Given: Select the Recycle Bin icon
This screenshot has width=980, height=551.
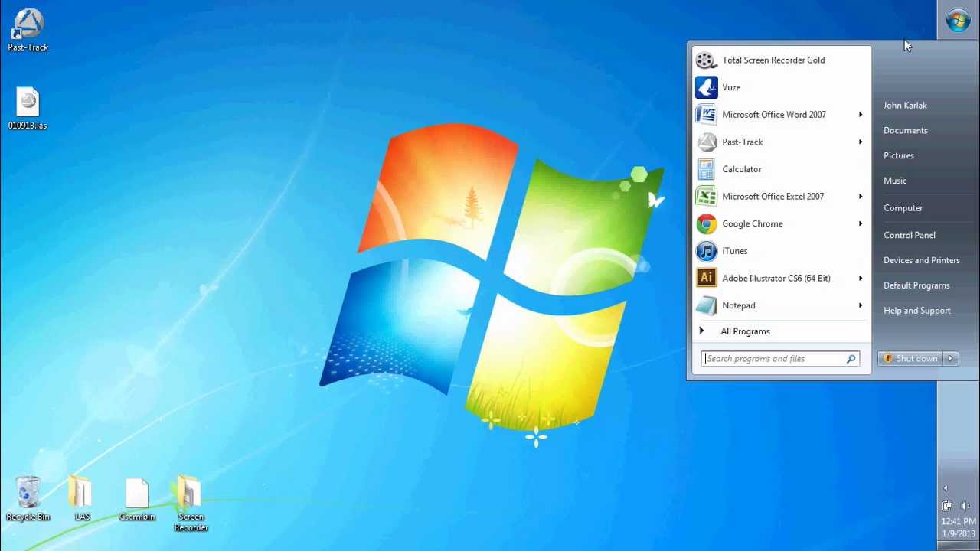Looking at the screenshot, I should 28,499.
